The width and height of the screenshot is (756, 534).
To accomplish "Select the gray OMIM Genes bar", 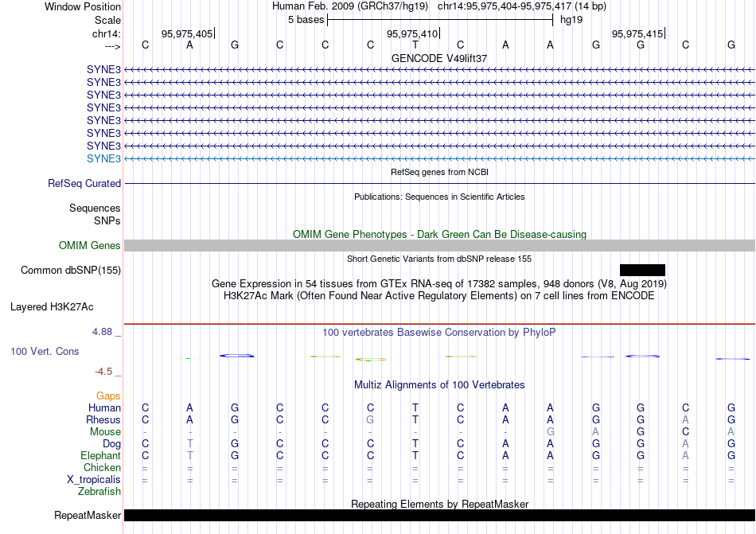I will click(x=439, y=245).
